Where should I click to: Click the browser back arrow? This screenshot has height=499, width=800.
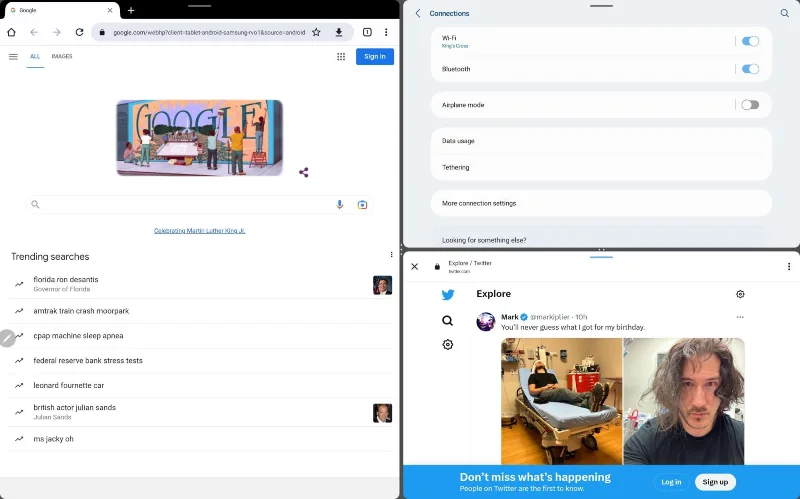point(34,32)
